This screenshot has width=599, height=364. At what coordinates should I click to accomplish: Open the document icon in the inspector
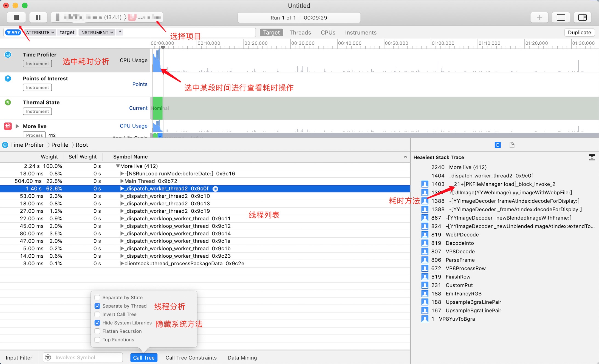pyautogui.click(x=512, y=145)
